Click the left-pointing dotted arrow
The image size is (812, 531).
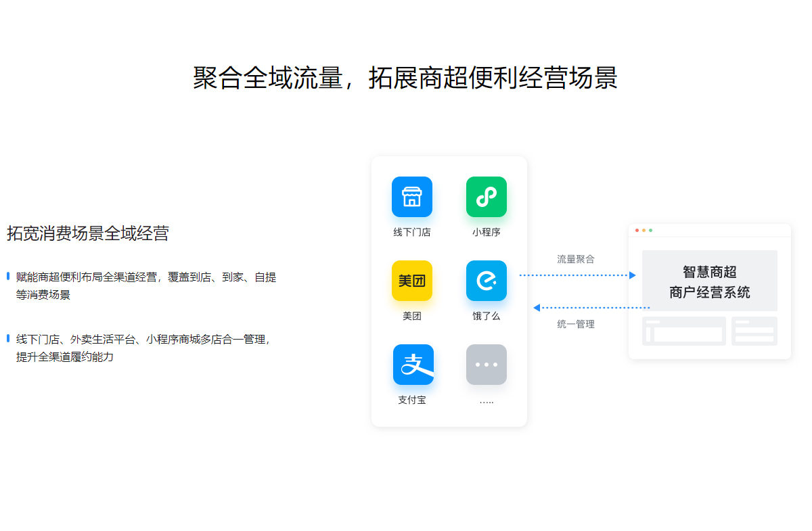(x=591, y=308)
